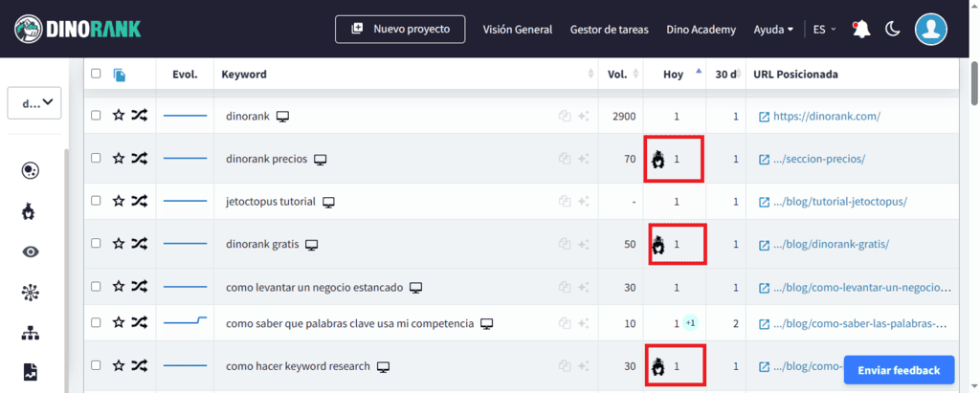Click shuffle icon for como saber que palabras row
980x393 pixels.
point(139,323)
